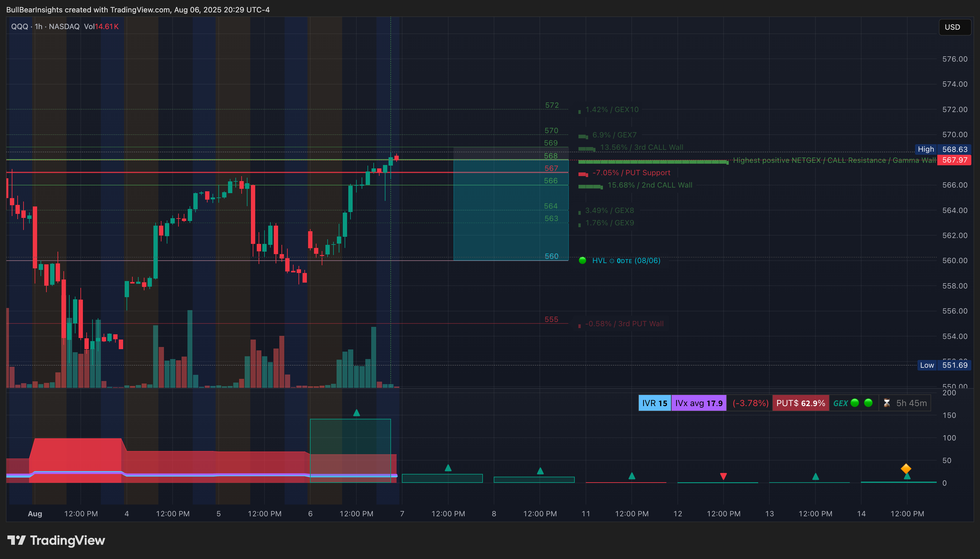Screen dimensions: 980x559
Task: Click the up-triangle marker on Aug 7
Action: [x=448, y=468]
